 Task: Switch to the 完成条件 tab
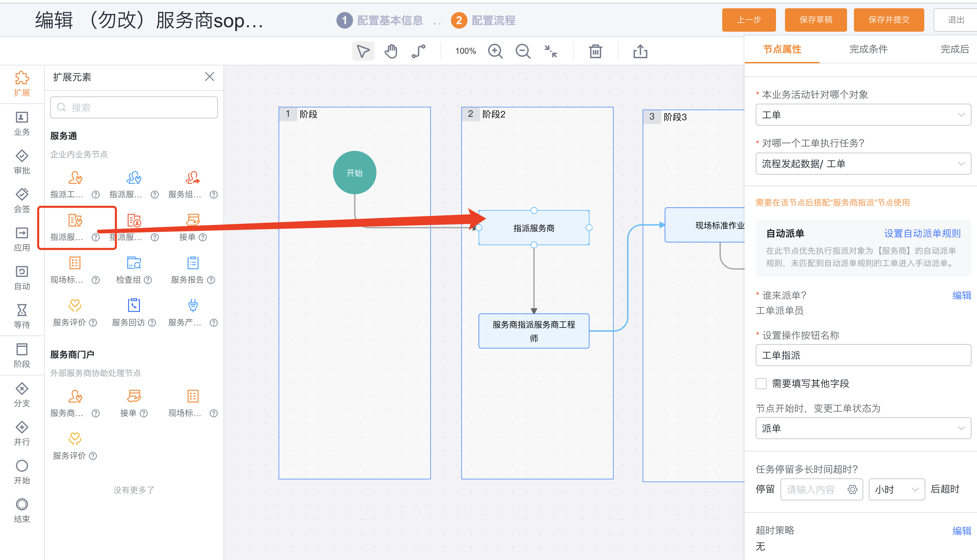click(x=868, y=49)
